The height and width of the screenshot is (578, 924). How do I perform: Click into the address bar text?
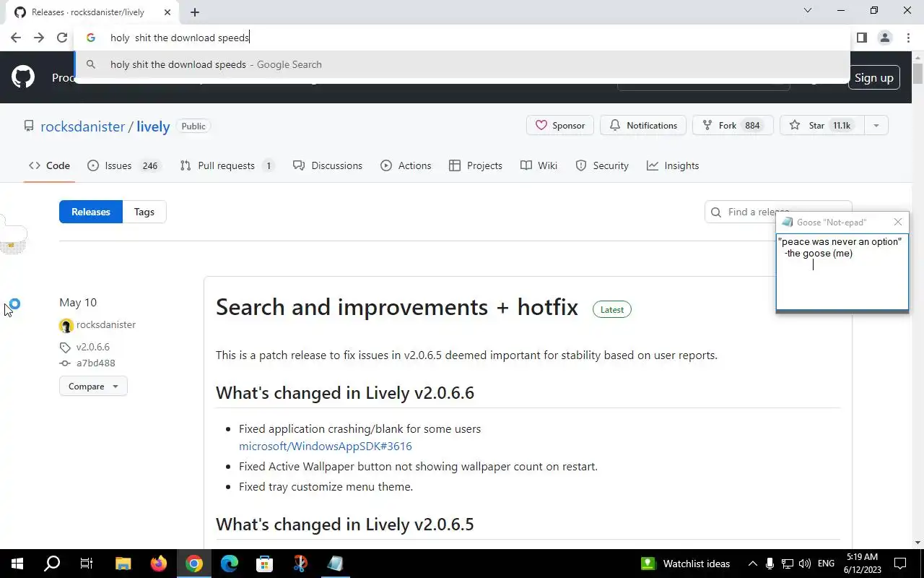(180, 38)
